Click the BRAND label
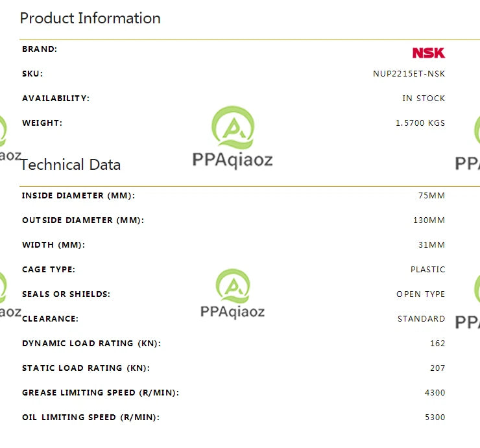The image size is (480, 448). coord(40,49)
